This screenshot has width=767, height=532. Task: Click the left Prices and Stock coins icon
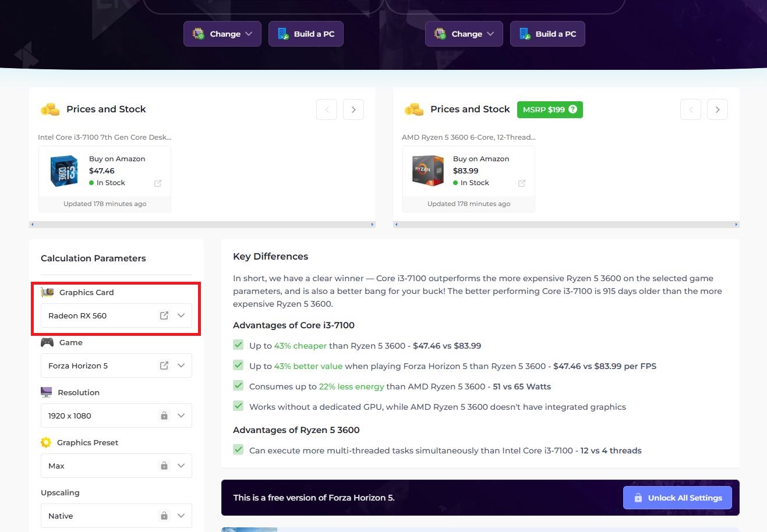click(50, 109)
